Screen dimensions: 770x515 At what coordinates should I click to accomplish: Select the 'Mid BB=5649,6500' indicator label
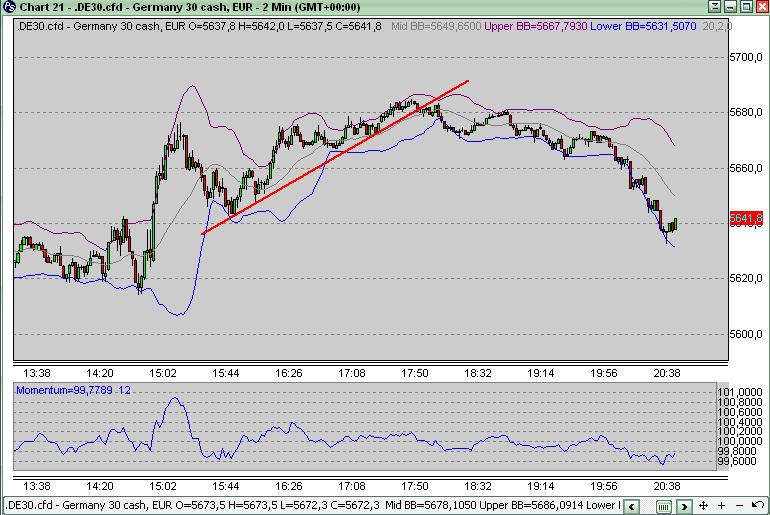[436, 27]
